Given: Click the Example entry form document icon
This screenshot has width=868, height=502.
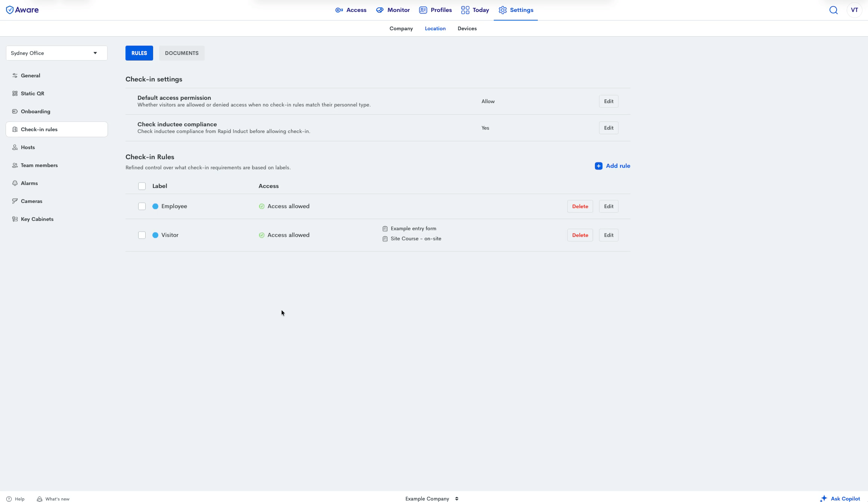Looking at the screenshot, I should tap(385, 229).
